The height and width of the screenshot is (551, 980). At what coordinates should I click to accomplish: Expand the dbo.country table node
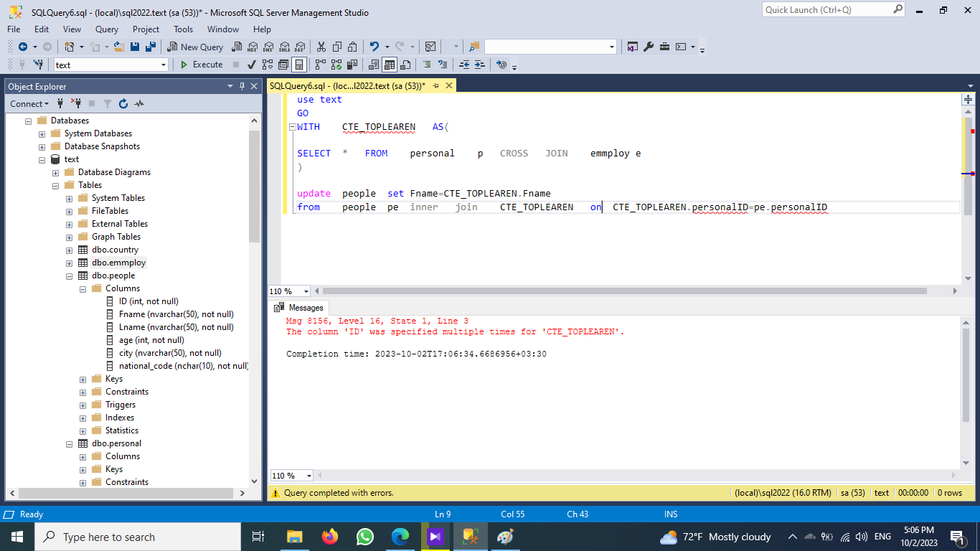70,250
